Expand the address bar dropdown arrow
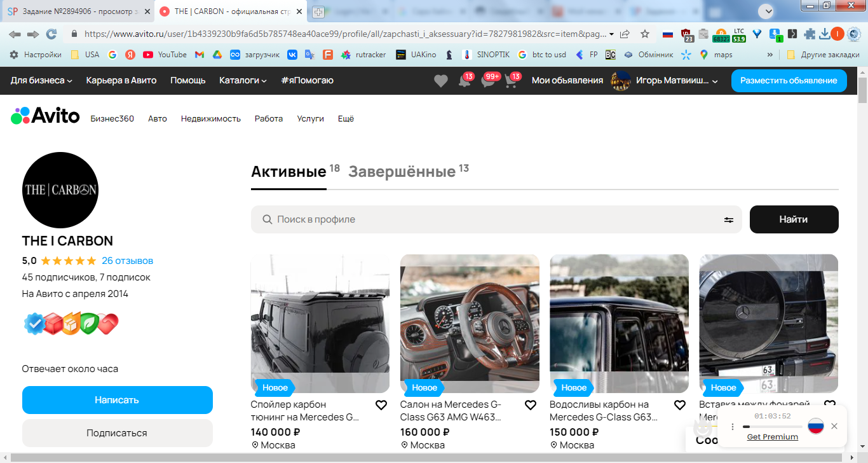This screenshot has height=463, width=868. click(611, 34)
